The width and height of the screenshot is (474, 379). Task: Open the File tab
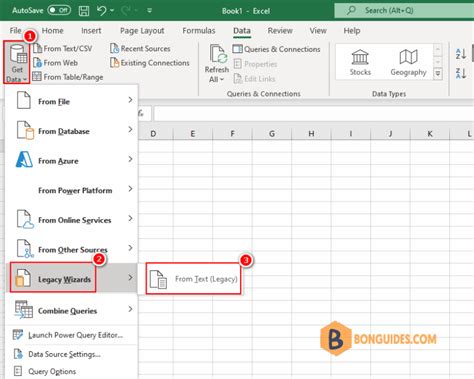pyautogui.click(x=15, y=30)
